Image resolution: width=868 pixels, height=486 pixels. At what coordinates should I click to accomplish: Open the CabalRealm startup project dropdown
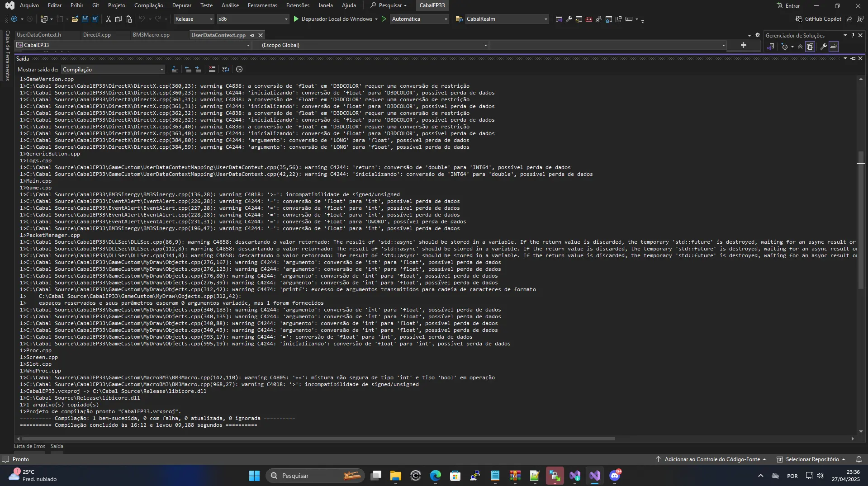[507, 19]
